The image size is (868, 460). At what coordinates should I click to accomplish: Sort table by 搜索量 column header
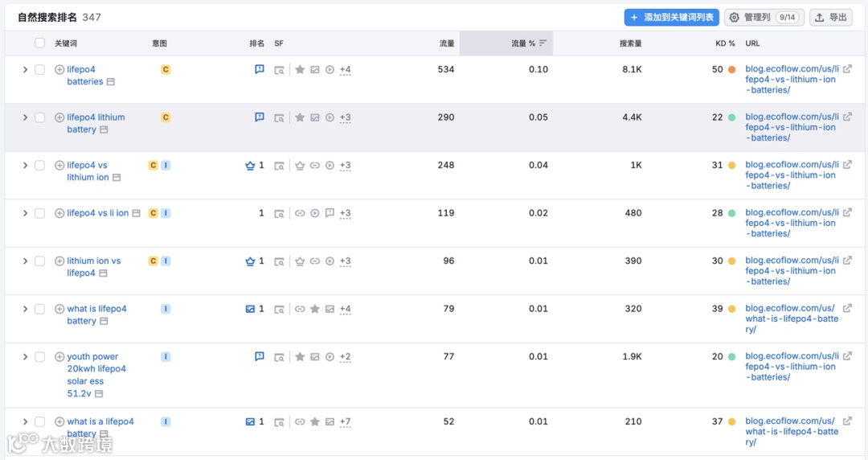coord(630,43)
